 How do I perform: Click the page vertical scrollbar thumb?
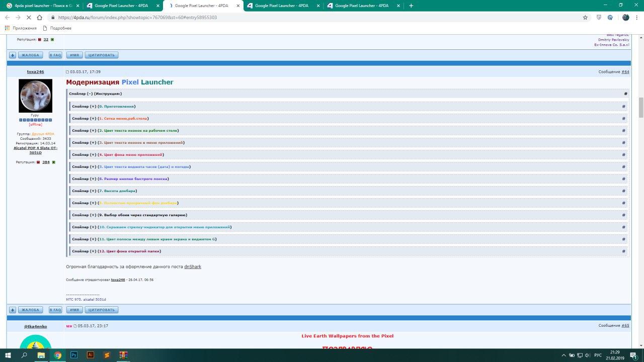(x=641, y=107)
